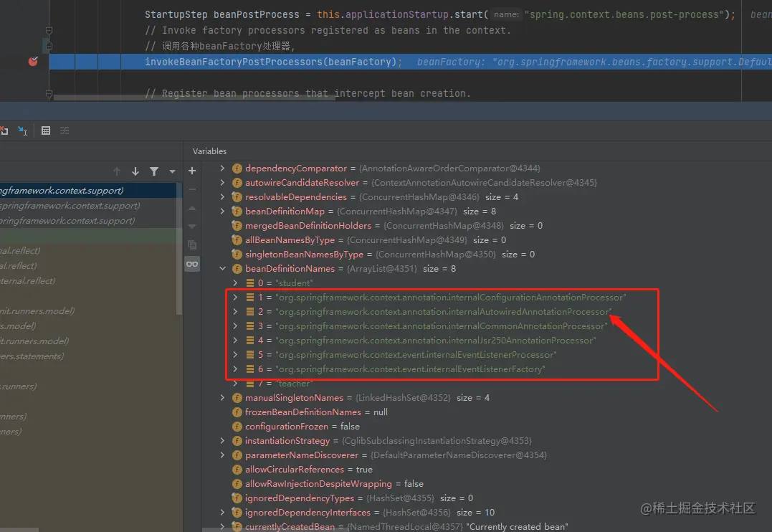772x532 pixels.
Task: Click the editor horizontal scrollbar
Action: point(194,98)
